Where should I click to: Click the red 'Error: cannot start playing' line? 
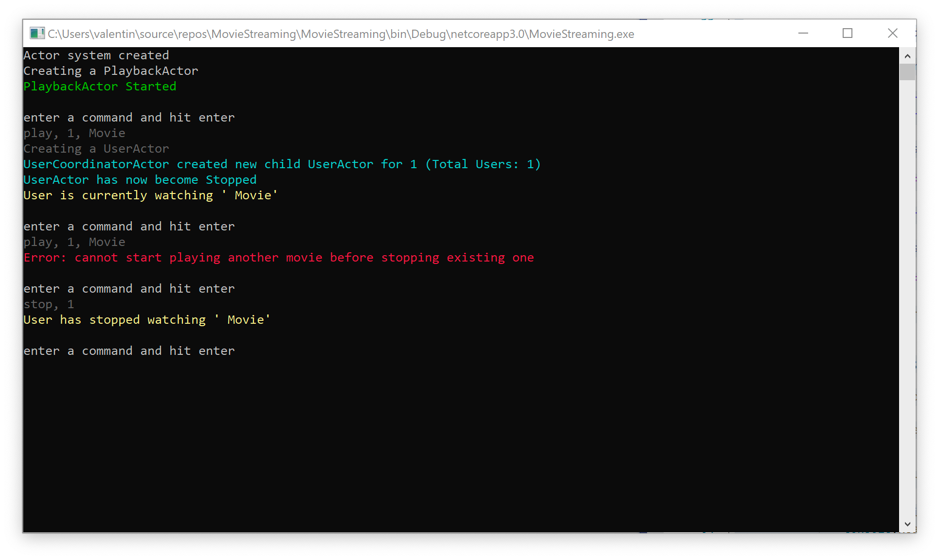(278, 258)
